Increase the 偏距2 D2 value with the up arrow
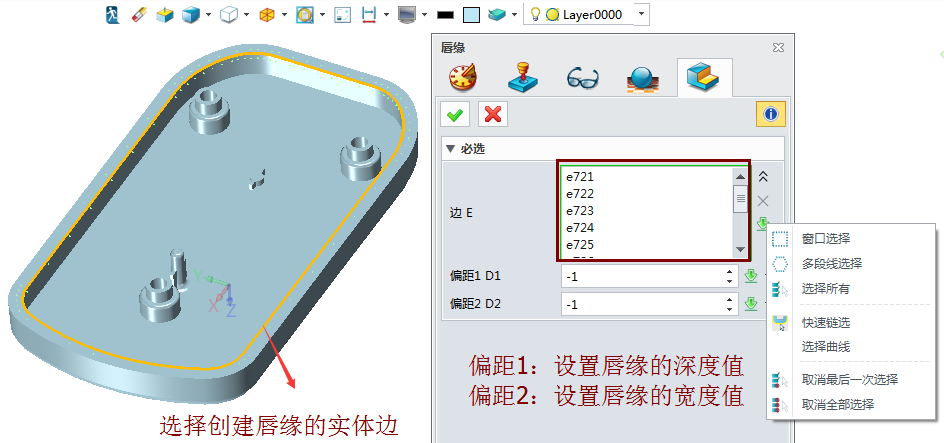 729,299
